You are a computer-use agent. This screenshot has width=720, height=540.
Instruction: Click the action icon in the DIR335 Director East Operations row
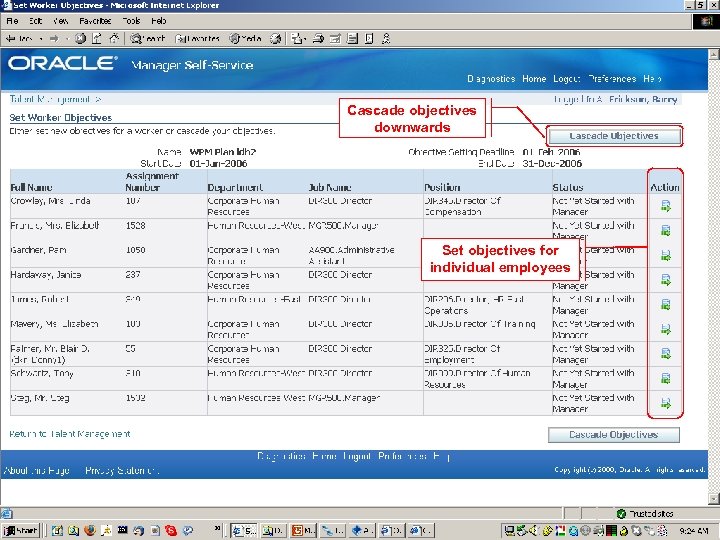665,304
